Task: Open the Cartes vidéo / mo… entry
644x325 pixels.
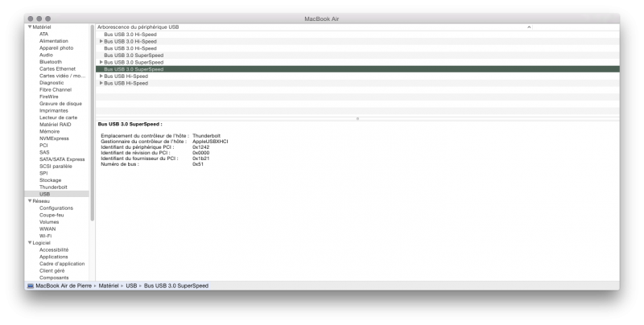Action: click(63, 76)
